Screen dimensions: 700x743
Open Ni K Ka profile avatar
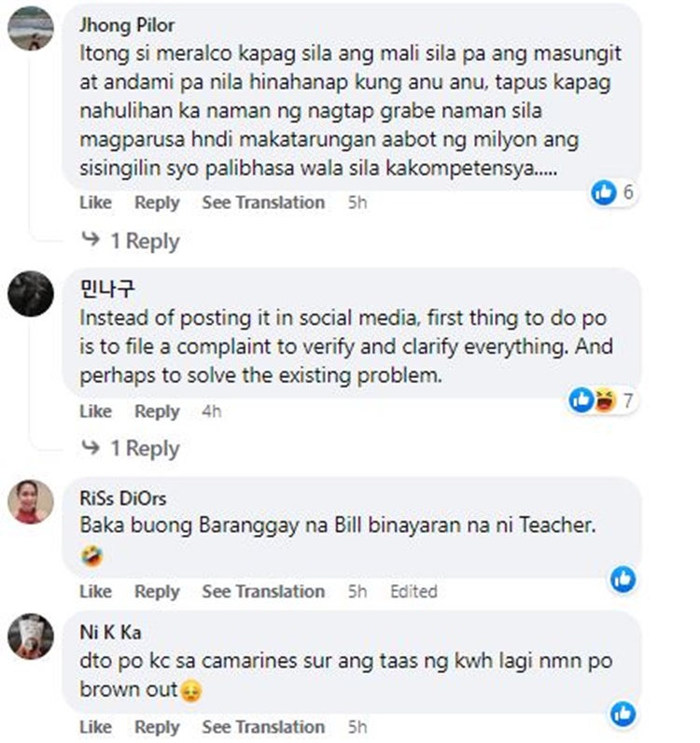point(31,637)
